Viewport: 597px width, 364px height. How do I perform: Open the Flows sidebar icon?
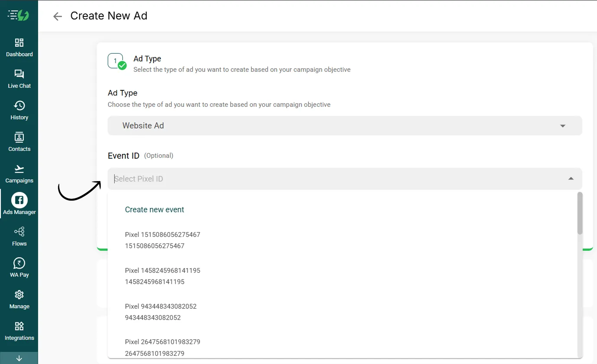[19, 232]
